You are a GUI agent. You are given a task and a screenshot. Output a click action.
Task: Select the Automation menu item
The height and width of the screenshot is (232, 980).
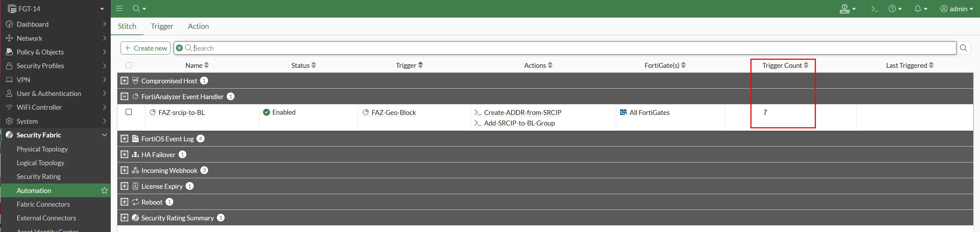click(56, 190)
